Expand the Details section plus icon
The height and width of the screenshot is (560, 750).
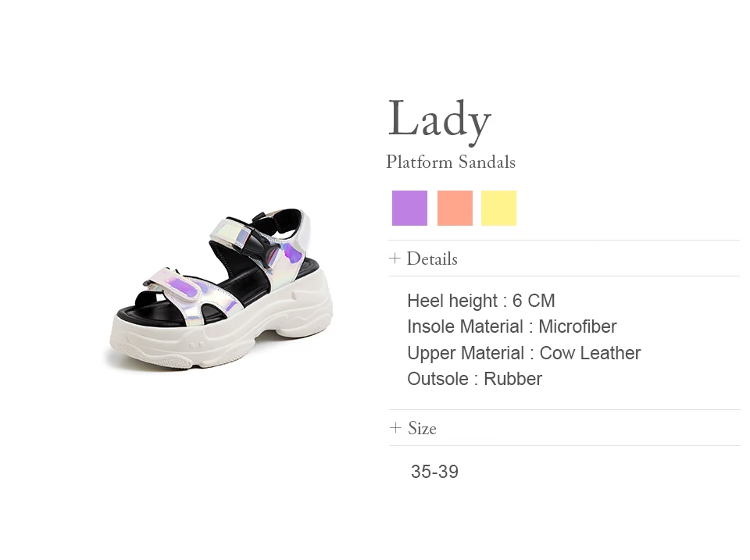(x=395, y=259)
